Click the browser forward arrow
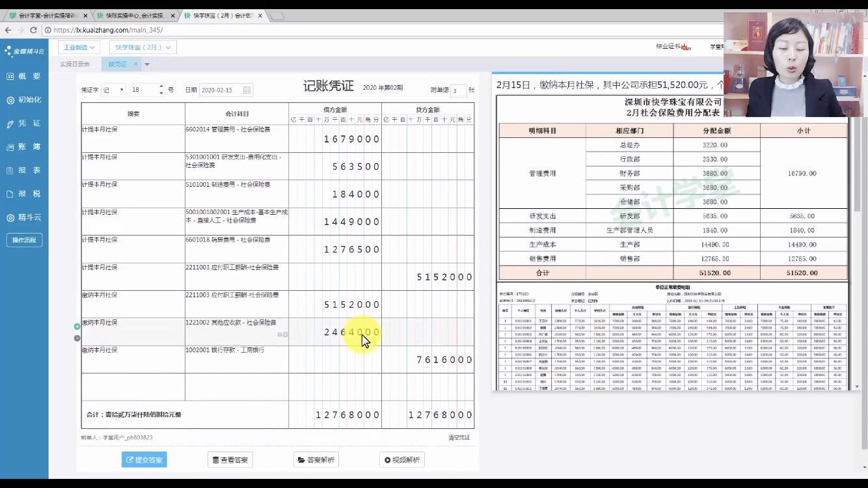Viewport: 868px width, 488px height. pos(20,30)
